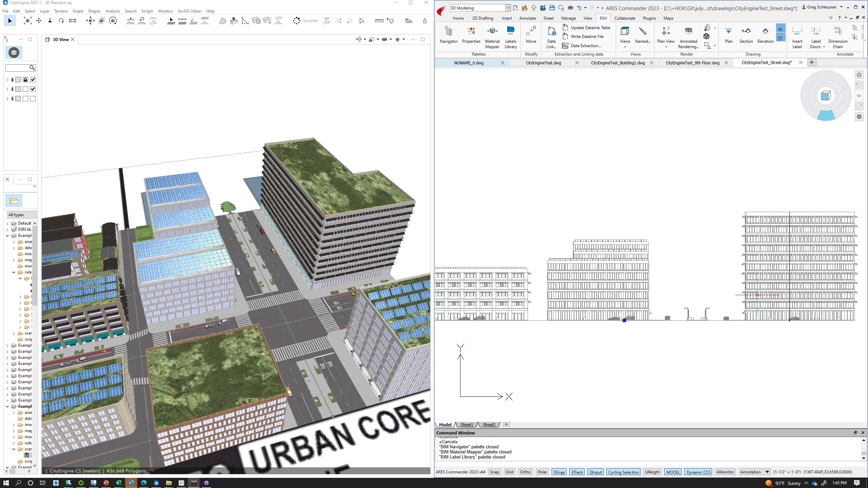
Task: Switch to the CityEngineTest_Building1.dwg tab
Action: click(618, 63)
